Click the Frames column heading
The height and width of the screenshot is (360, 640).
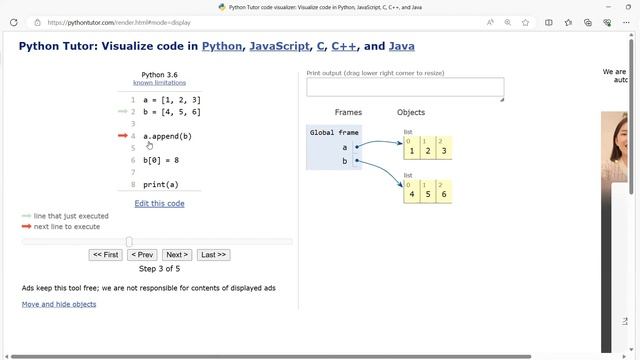point(348,112)
